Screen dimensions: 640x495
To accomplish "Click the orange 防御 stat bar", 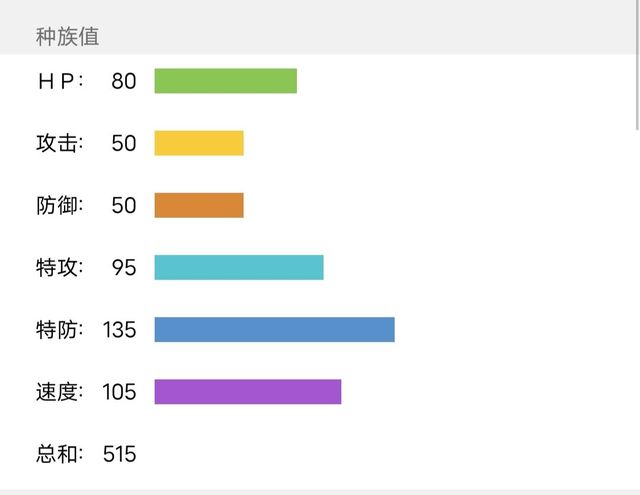I will pos(198,205).
